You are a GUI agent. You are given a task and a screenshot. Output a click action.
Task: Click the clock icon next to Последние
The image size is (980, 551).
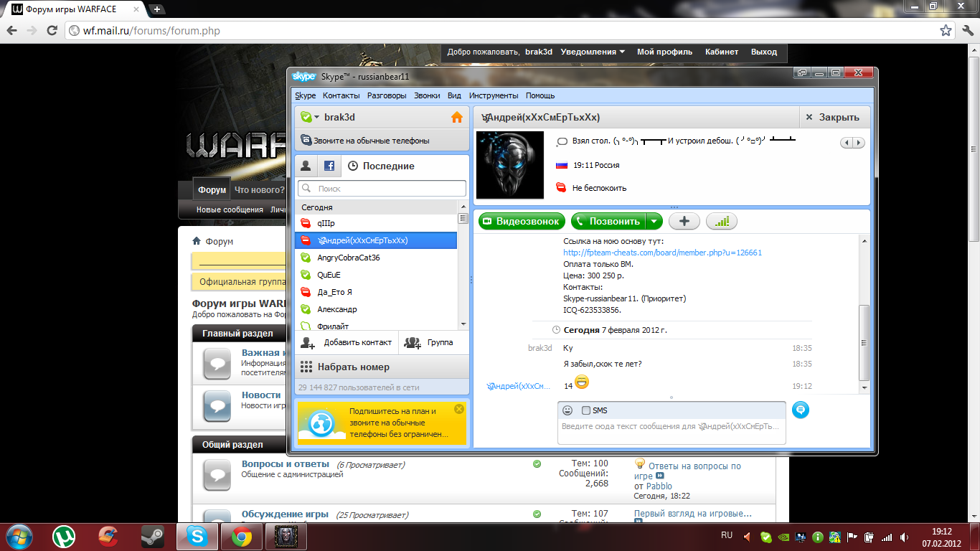point(353,166)
